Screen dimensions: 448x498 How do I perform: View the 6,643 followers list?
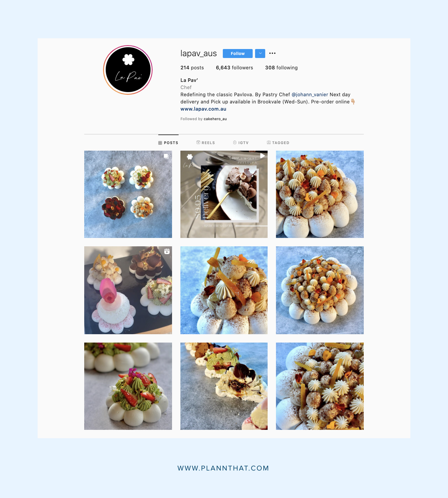point(234,68)
